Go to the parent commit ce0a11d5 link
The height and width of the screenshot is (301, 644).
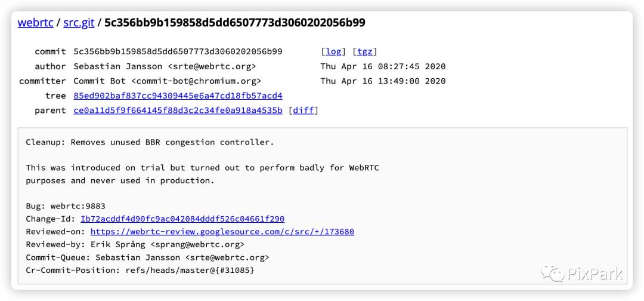pyautogui.click(x=178, y=110)
